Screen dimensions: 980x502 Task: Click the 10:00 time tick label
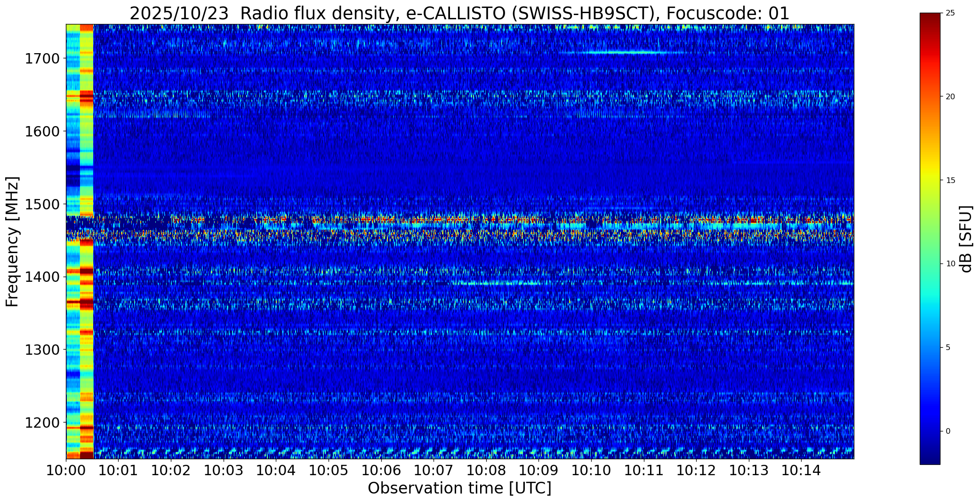click(66, 470)
